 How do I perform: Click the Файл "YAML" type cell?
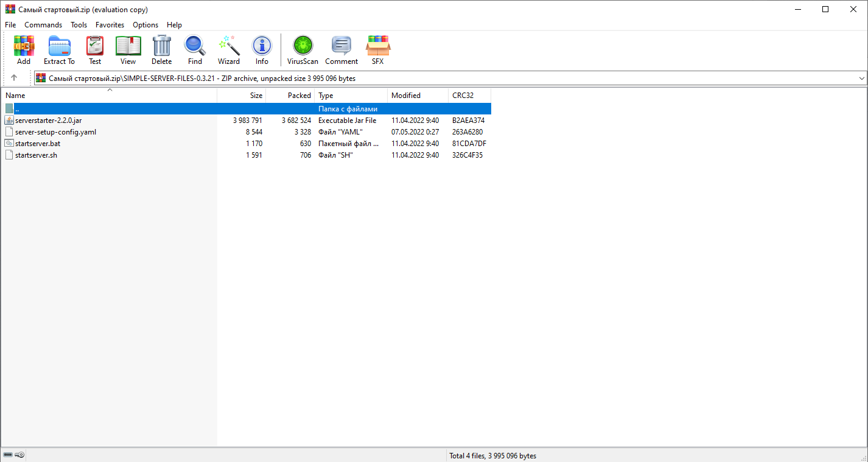(340, 132)
